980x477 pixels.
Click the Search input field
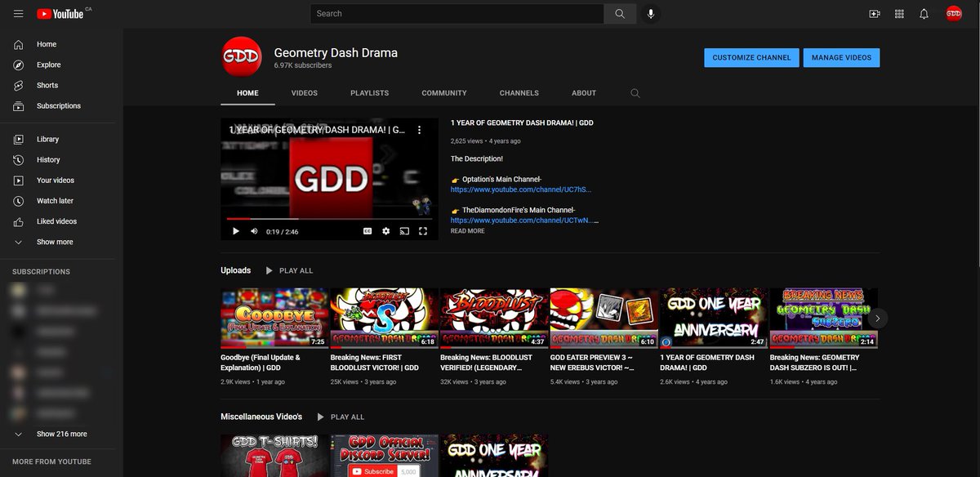(457, 14)
